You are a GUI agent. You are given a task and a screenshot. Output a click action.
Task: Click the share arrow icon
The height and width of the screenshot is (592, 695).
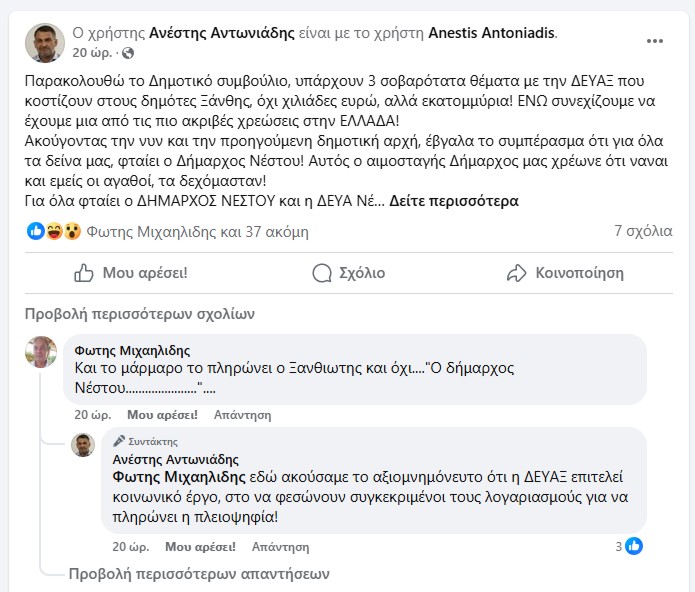[516, 273]
